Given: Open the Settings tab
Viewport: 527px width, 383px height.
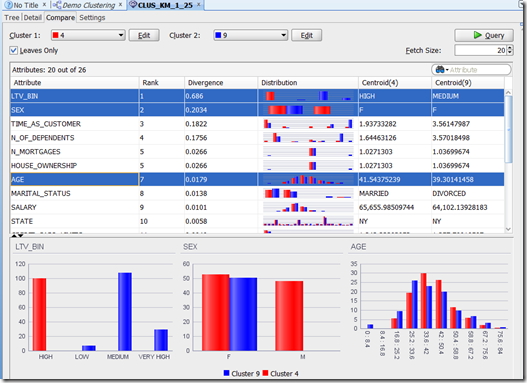Looking at the screenshot, I should 92,17.
